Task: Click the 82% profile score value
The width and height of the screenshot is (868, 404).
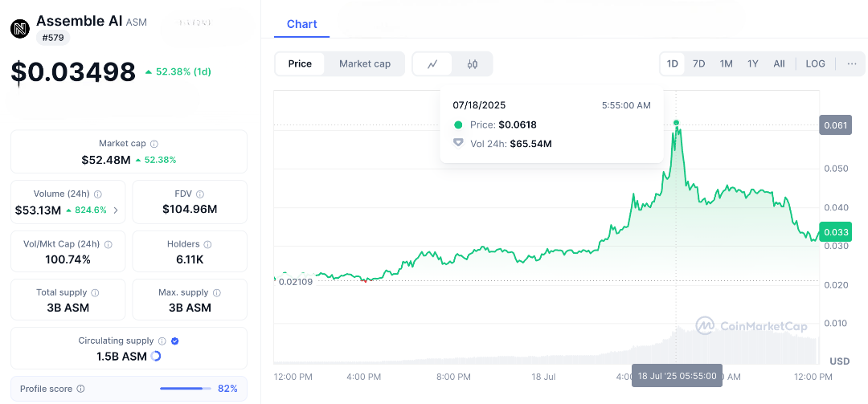Action: point(227,389)
